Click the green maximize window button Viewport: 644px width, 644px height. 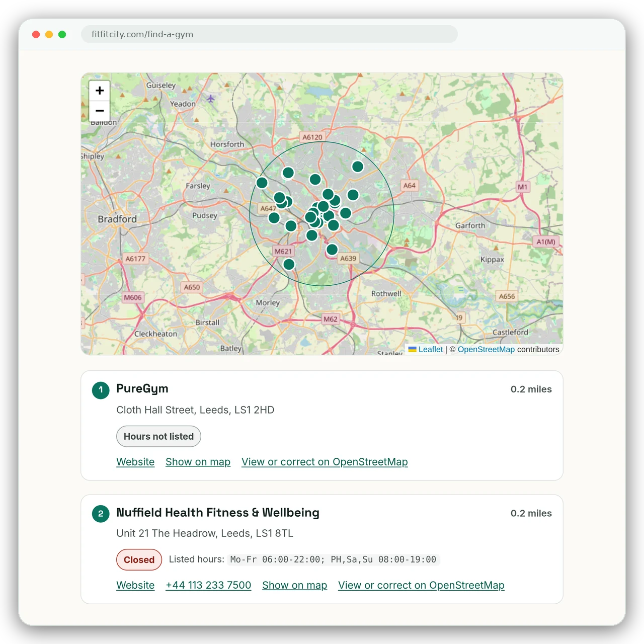point(62,34)
